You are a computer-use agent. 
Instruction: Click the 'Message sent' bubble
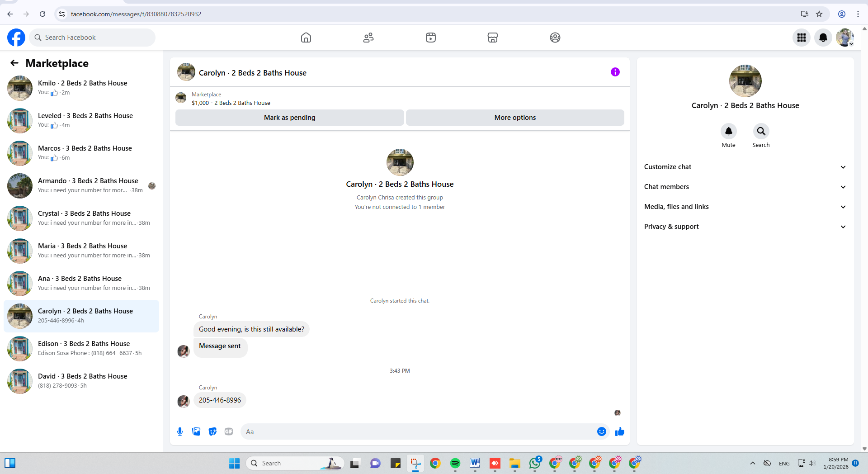coord(220,347)
